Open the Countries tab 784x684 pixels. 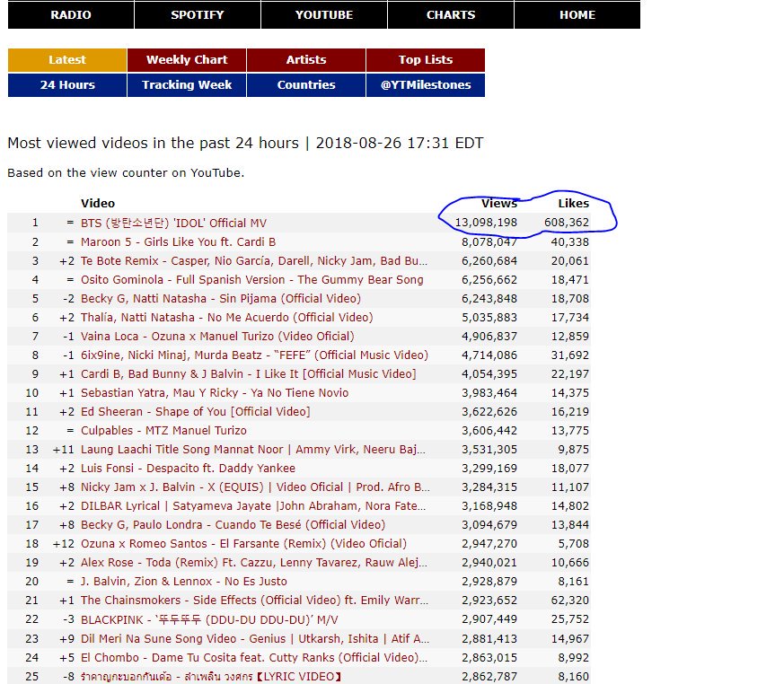point(306,85)
